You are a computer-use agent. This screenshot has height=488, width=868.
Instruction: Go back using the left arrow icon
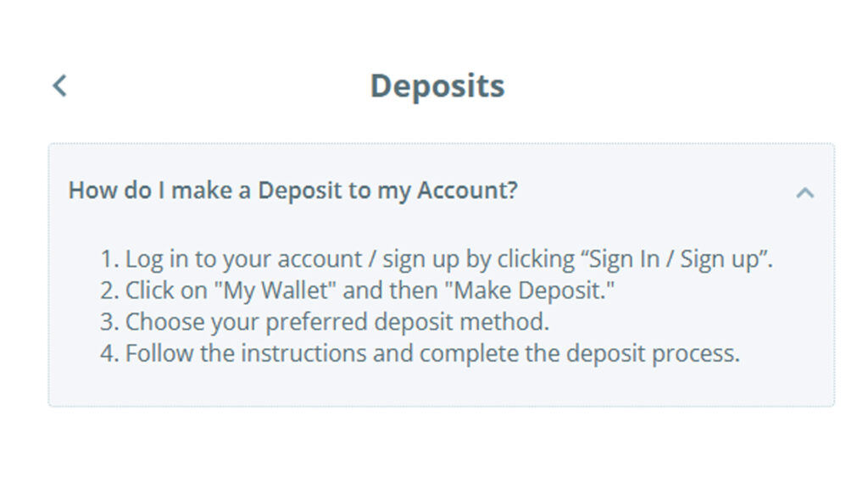coord(60,86)
